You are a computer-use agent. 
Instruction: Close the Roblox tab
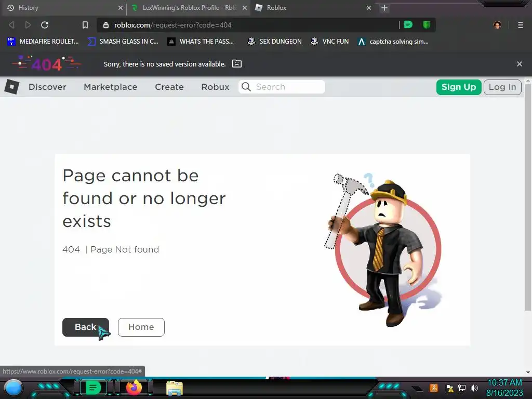click(369, 8)
